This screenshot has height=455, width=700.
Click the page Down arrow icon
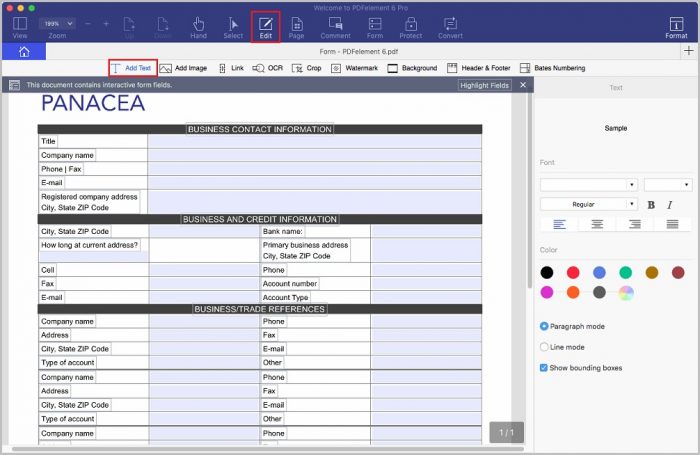(x=163, y=24)
